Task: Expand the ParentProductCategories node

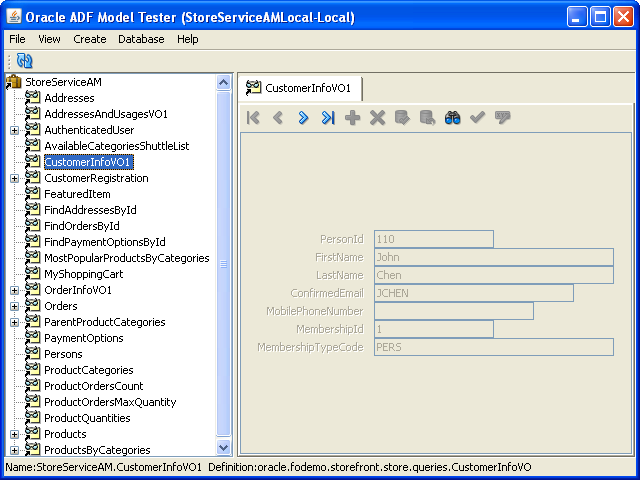Action: click(14, 322)
